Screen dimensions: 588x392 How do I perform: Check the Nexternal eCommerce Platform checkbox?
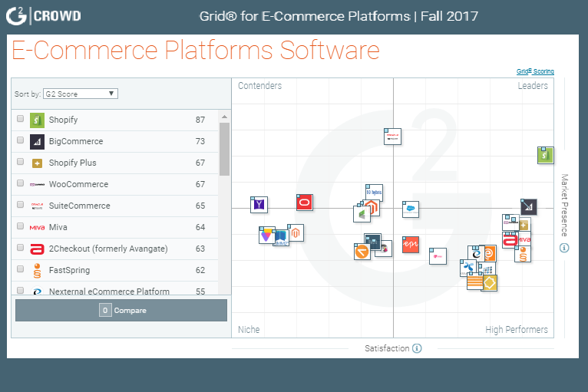pos(20,291)
